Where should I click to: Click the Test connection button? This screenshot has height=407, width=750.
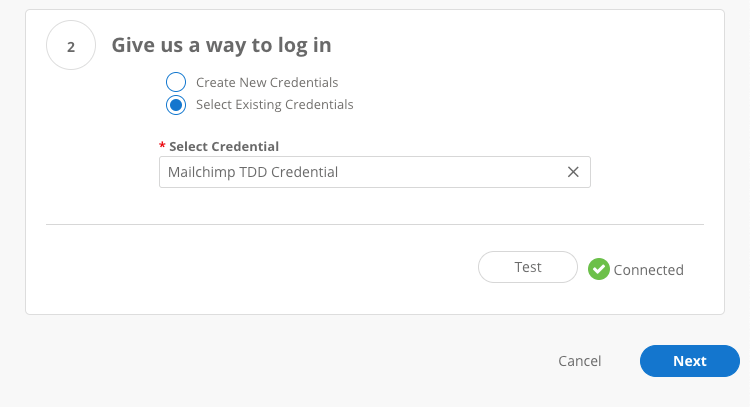point(528,267)
